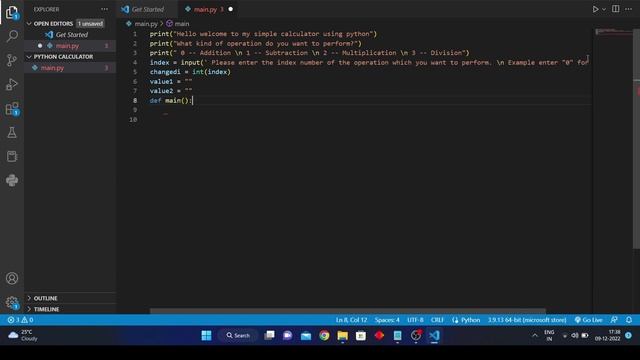This screenshot has width=640, height=360.
Task: Switch to the Get Started tab
Action: pos(147,9)
